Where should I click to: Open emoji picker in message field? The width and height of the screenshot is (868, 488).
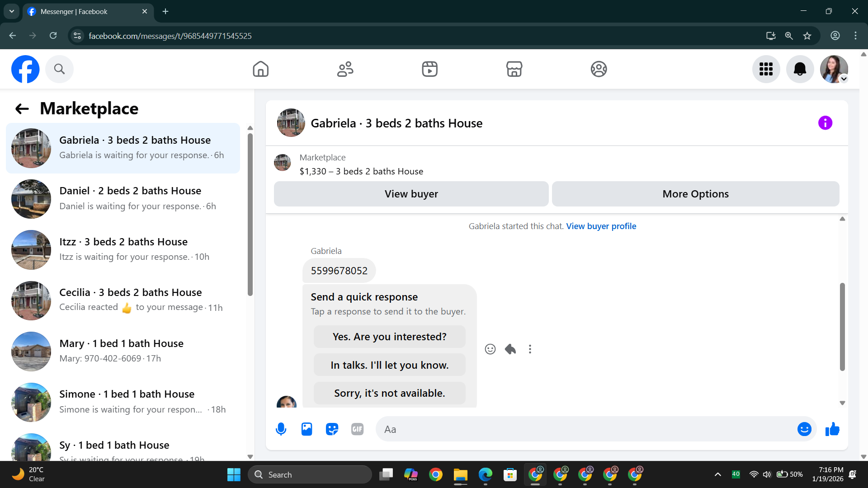pos(804,429)
